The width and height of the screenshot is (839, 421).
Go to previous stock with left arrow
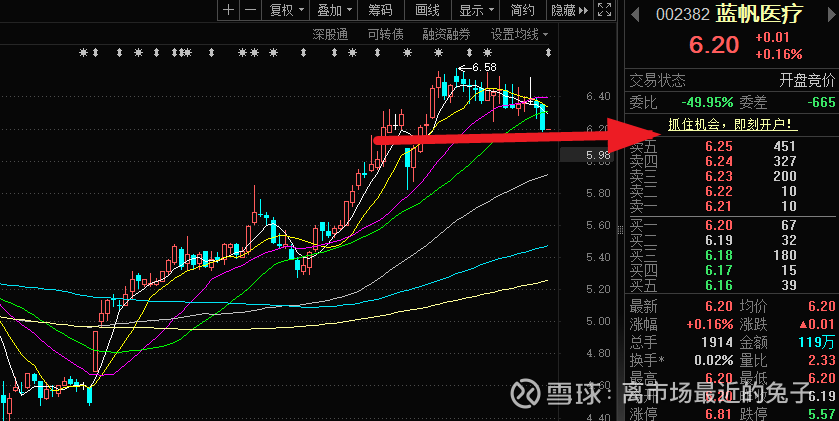click(x=635, y=14)
